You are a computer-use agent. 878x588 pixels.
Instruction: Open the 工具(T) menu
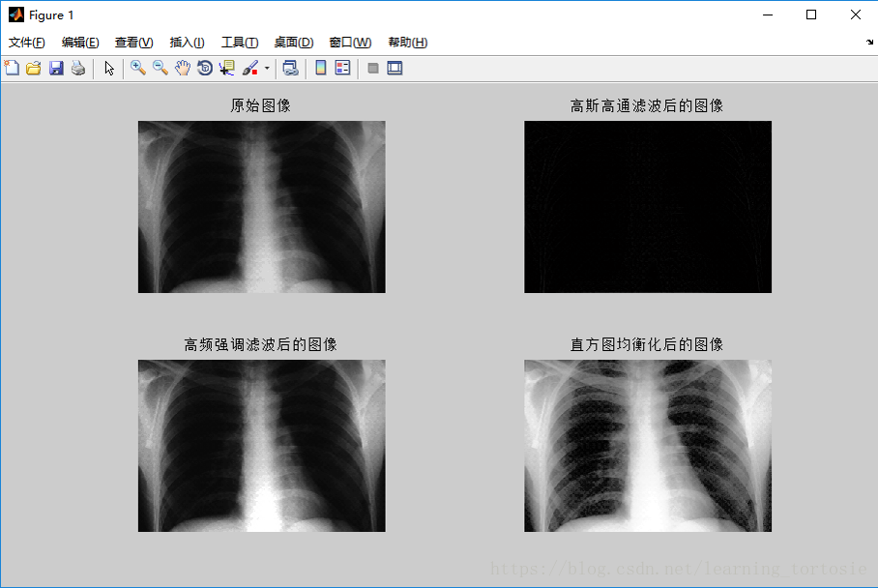[240, 43]
